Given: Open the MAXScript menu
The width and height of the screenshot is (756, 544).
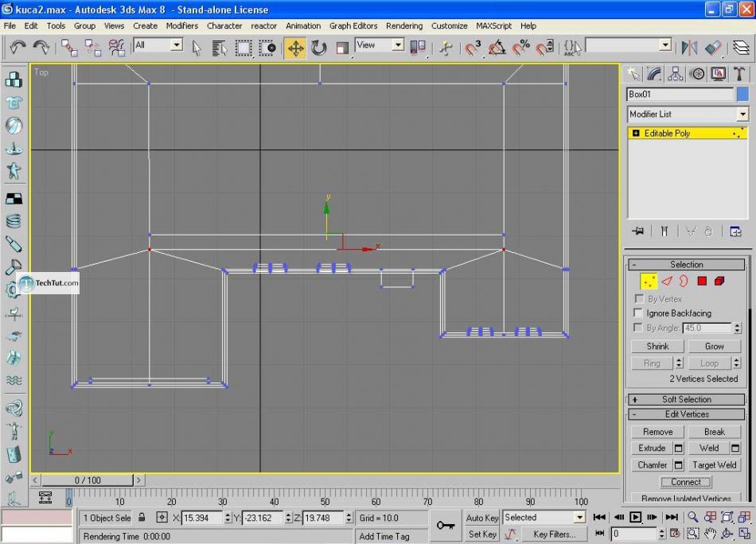Looking at the screenshot, I should tap(493, 25).
